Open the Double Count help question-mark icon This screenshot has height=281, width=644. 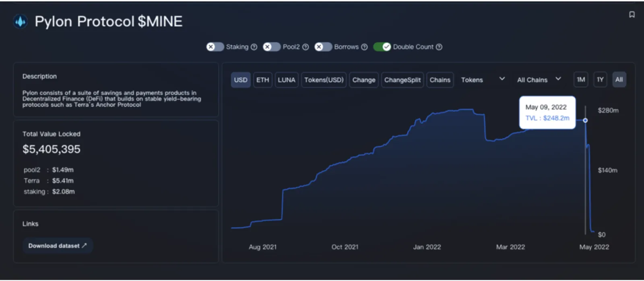pyautogui.click(x=439, y=47)
